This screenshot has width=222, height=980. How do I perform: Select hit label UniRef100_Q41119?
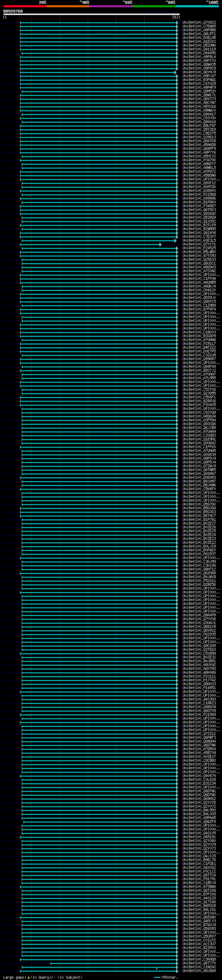point(199,49)
